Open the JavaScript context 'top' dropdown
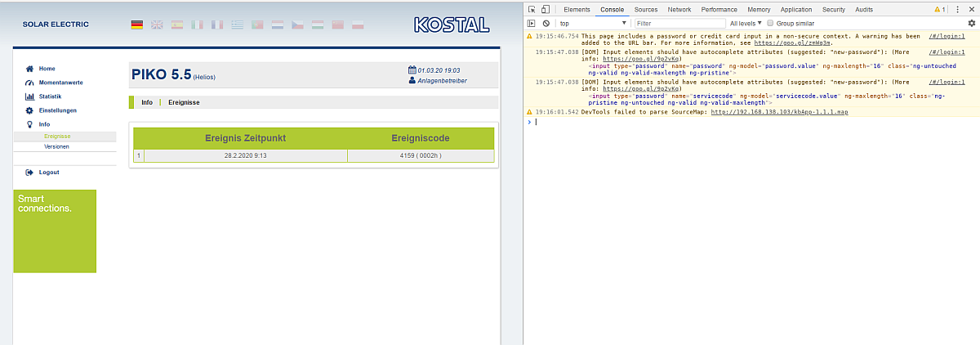This screenshot has width=980, height=345. pyautogui.click(x=594, y=24)
